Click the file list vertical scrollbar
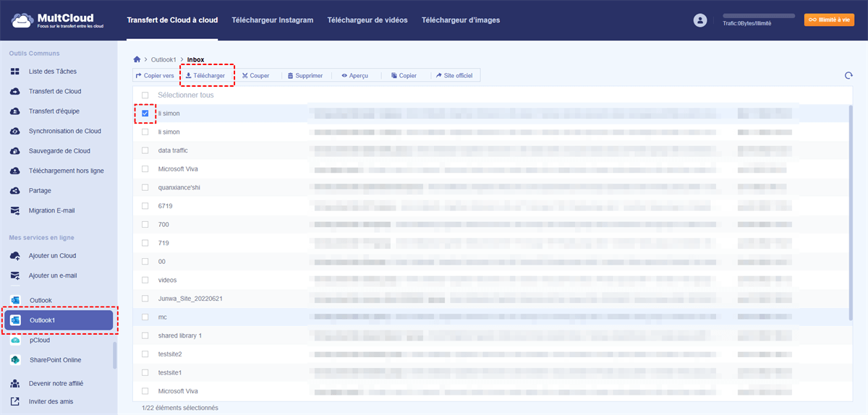The height and width of the screenshot is (415, 868). tap(851, 213)
